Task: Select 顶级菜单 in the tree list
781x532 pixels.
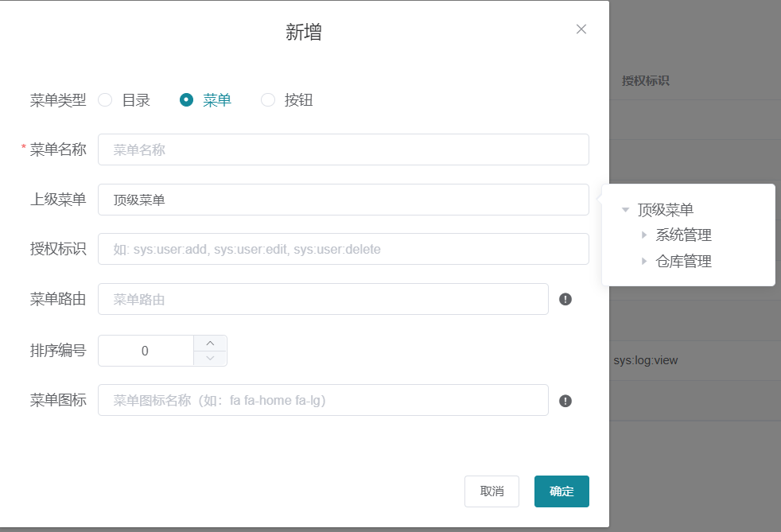Action: [x=664, y=209]
